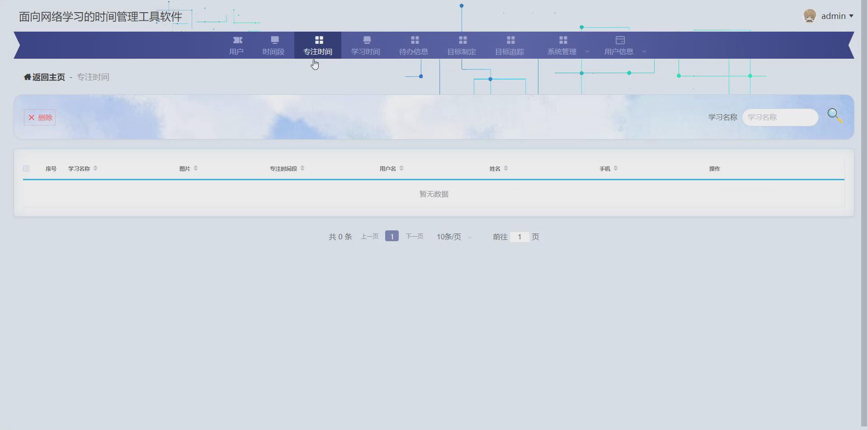Select page 1 in the pagination control
Image resolution: width=868 pixels, height=430 pixels.
click(x=392, y=235)
